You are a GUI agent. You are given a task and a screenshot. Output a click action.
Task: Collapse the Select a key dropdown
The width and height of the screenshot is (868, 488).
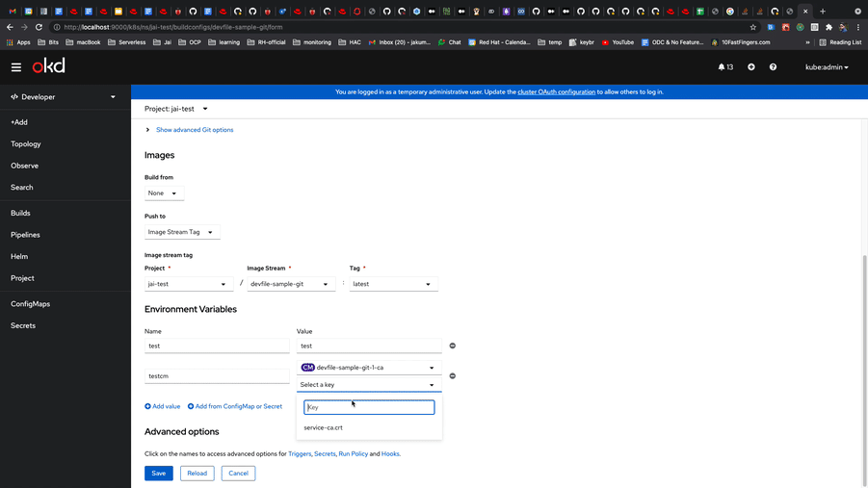point(369,385)
